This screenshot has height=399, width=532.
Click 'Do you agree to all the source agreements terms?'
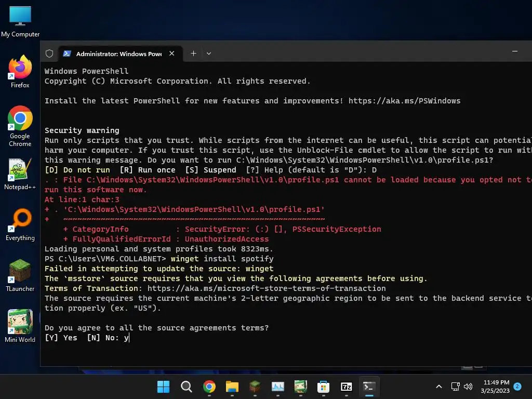pyautogui.click(x=156, y=328)
